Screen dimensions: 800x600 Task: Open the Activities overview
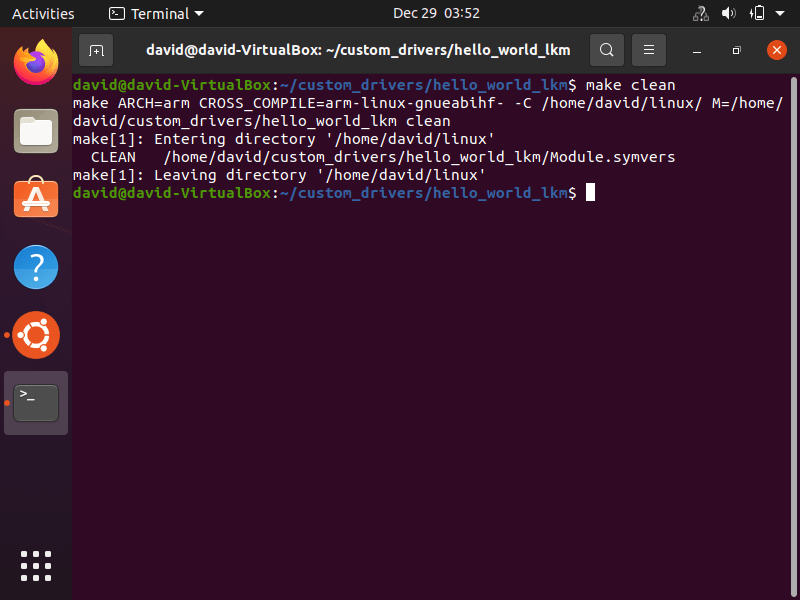tap(43, 13)
